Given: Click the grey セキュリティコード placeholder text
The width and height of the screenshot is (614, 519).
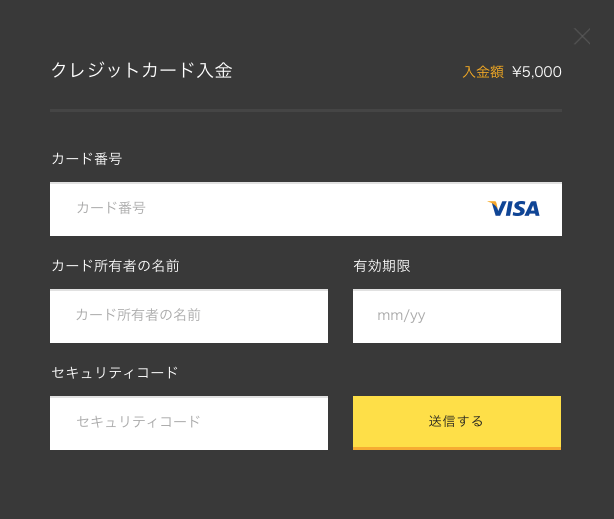Looking at the screenshot, I should [x=138, y=422].
